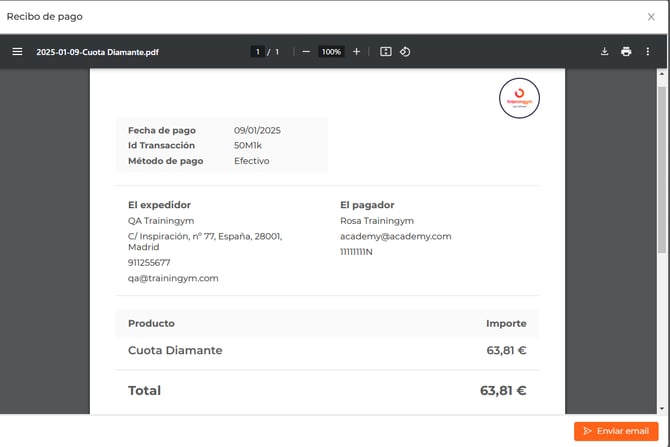Click the Trainingym logo in the receipt
Image resolution: width=670 pixels, height=447 pixels.
[x=519, y=98]
